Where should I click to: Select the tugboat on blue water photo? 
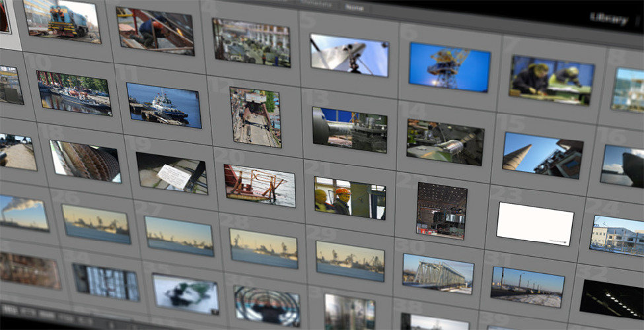[x=163, y=105]
